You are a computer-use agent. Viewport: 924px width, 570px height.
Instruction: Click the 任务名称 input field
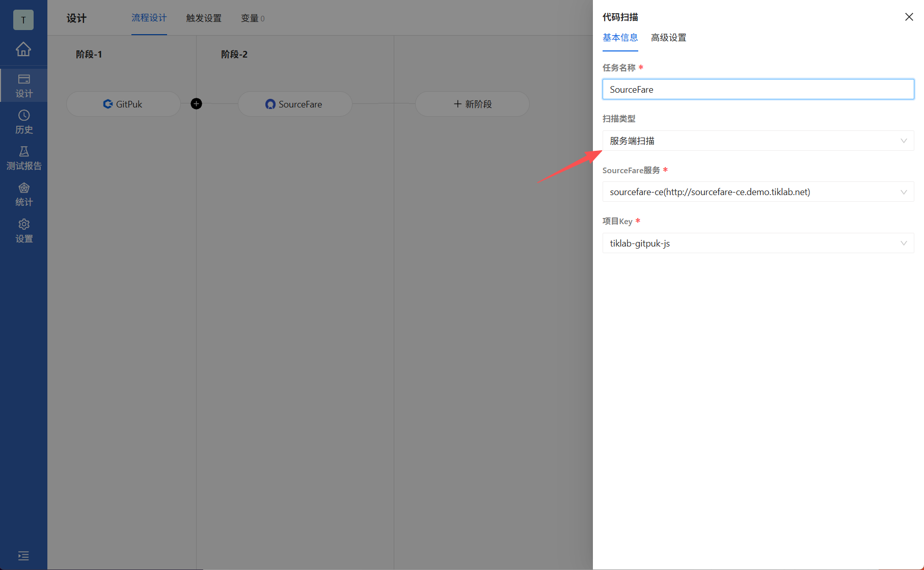[x=758, y=89]
